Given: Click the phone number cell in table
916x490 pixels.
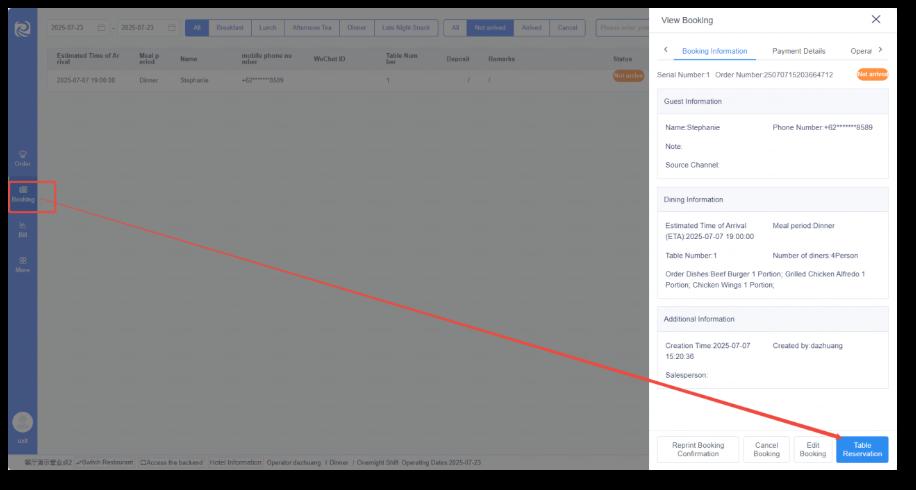Looking at the screenshot, I should tap(262, 80).
